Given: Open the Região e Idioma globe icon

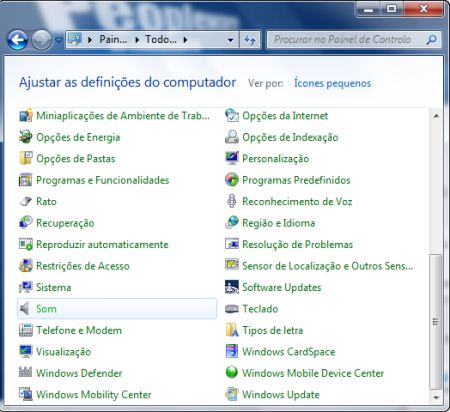Looking at the screenshot, I should point(232,223).
